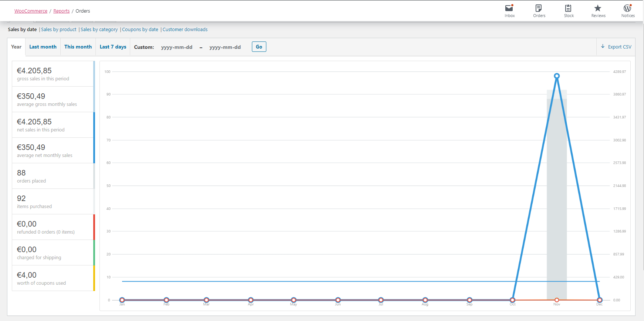Viewport: 644px width, 321px height.
Task: Go to Coupons by date report
Action: (140, 30)
